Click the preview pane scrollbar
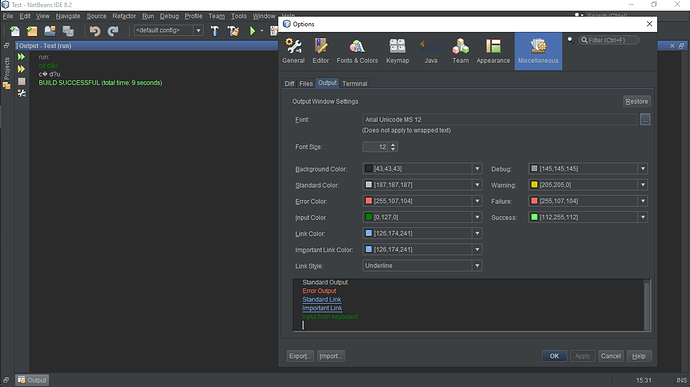This screenshot has width=690, height=387. 647,305
